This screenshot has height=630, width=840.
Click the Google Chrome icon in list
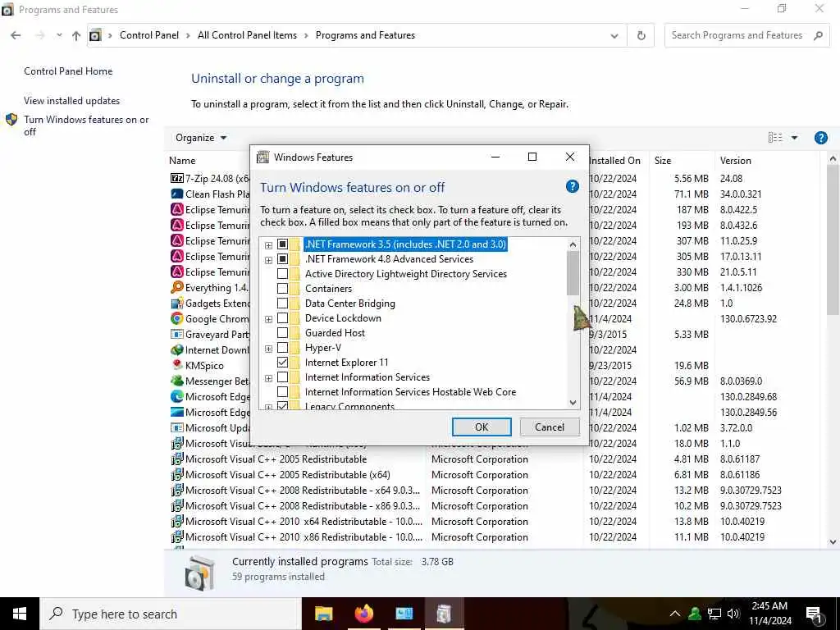coord(177,319)
